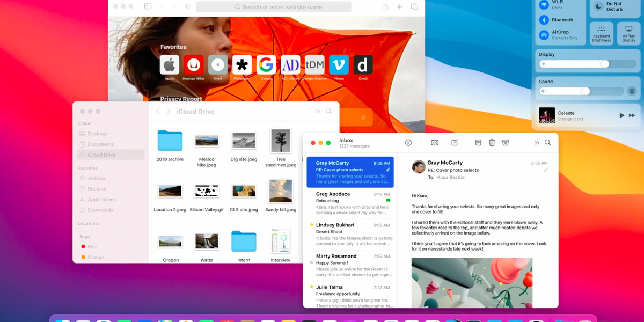Screen dimensions: 644x322
Task: Go forward in the Finder window
Action: pyautogui.click(x=168, y=112)
